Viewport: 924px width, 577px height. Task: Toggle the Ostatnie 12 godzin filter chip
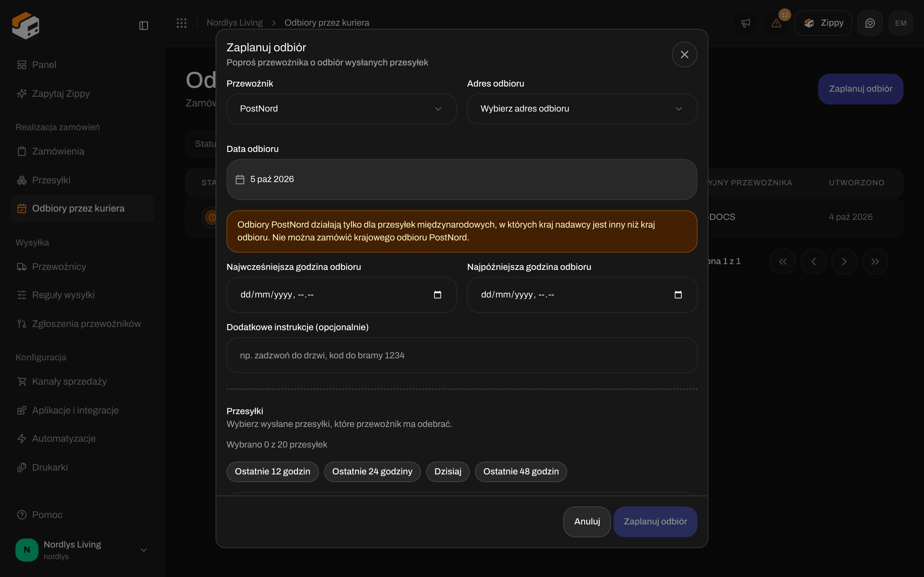click(x=272, y=472)
